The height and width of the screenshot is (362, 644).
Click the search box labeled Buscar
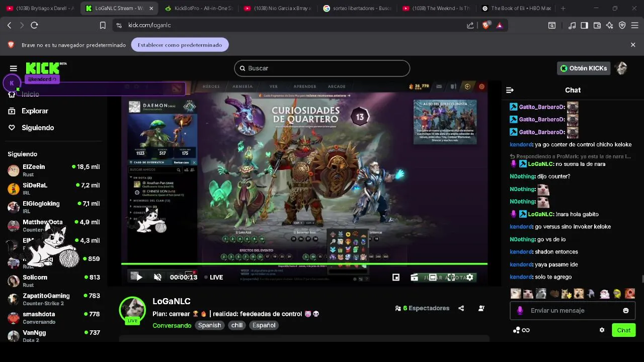(x=322, y=68)
